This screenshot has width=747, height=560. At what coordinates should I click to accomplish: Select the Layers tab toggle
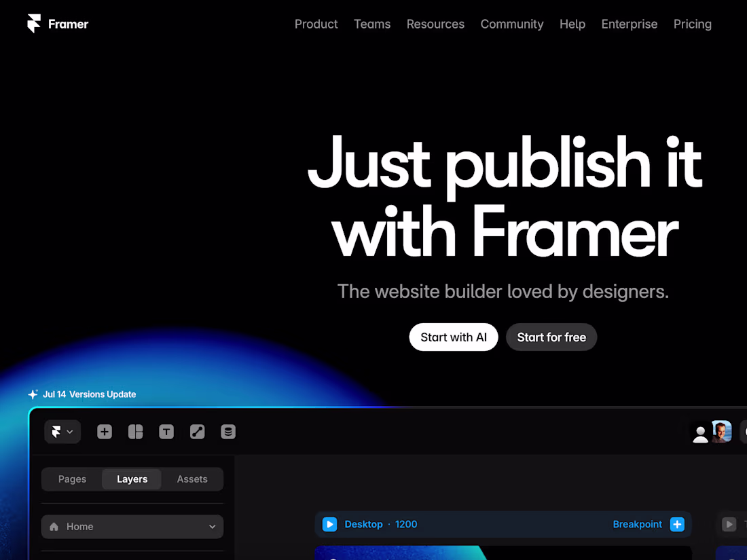point(132,479)
